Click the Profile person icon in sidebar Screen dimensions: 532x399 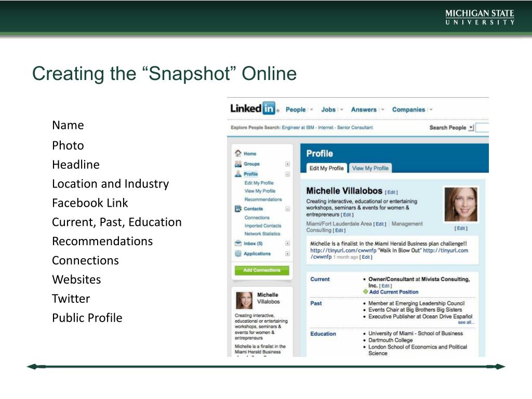point(238,174)
